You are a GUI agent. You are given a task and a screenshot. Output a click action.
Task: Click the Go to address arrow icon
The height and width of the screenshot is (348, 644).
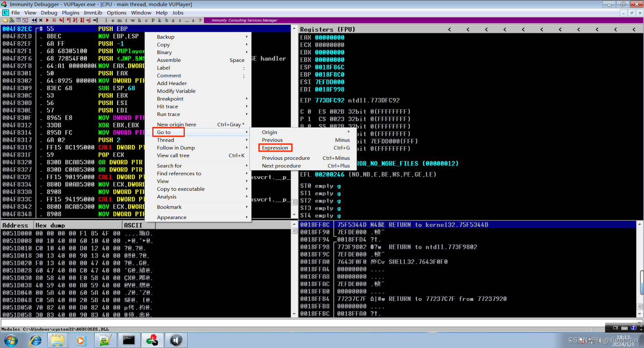(95, 20)
